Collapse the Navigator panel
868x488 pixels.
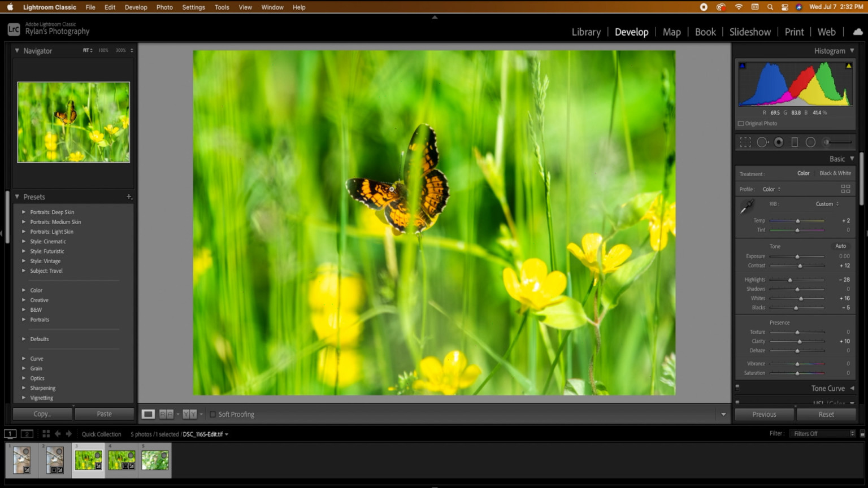tap(17, 50)
